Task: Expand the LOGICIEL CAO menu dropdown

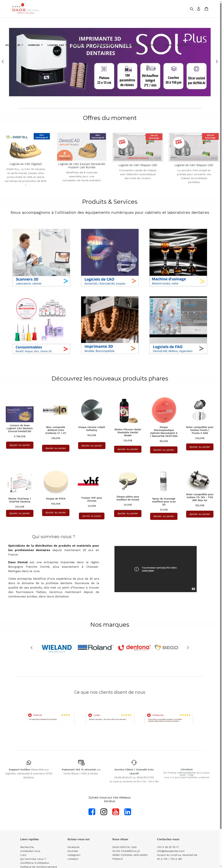Action: point(57,45)
